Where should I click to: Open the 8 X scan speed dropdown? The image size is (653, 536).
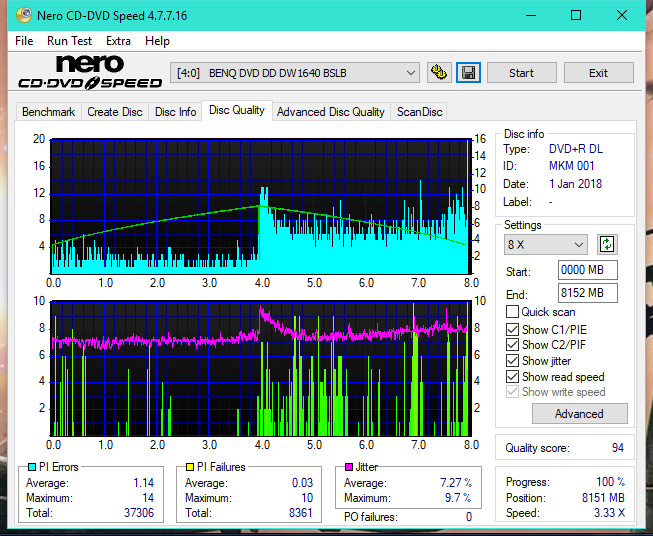tap(546, 244)
